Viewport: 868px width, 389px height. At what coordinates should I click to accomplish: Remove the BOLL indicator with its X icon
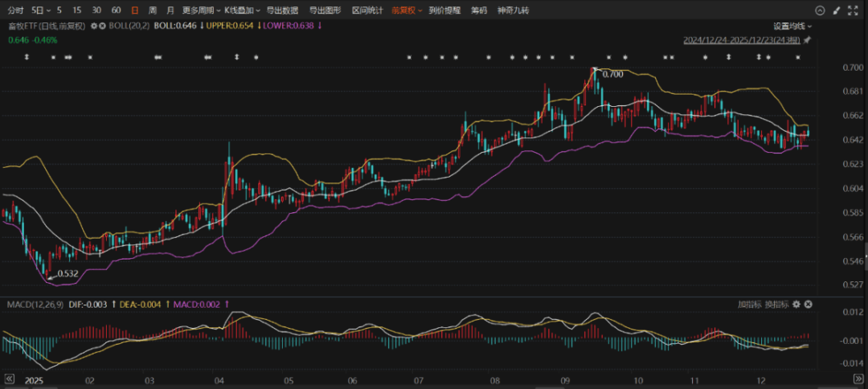[102, 26]
